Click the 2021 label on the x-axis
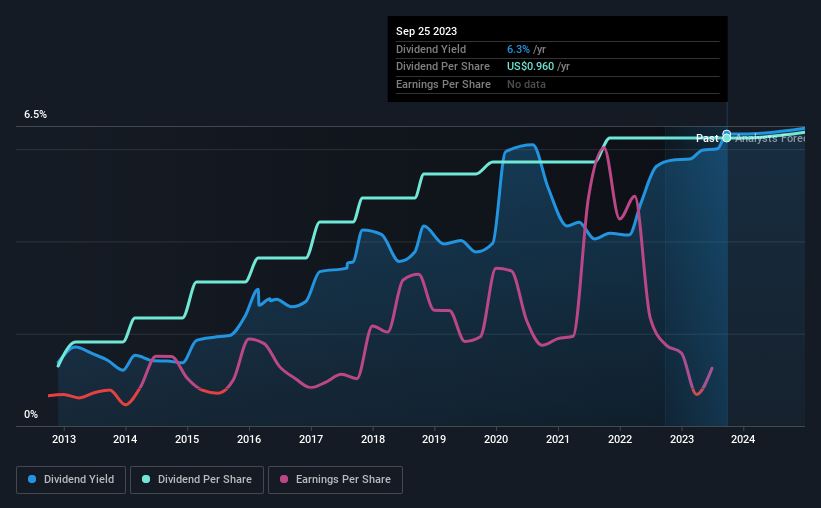 (558, 439)
